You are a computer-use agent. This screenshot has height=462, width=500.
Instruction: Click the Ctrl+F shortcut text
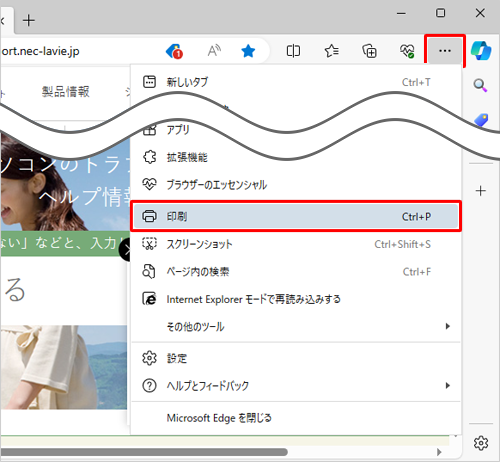417,272
